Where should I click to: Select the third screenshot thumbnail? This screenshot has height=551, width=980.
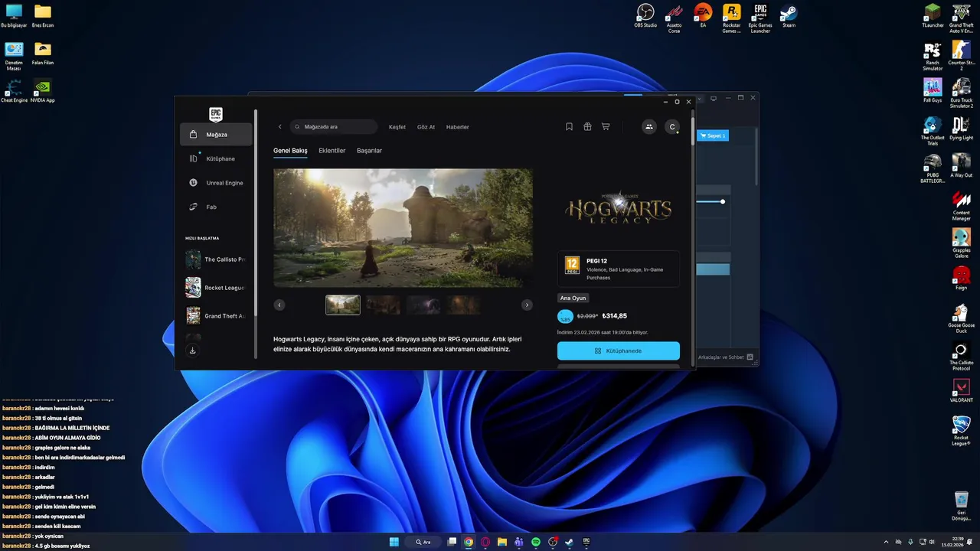click(x=423, y=305)
